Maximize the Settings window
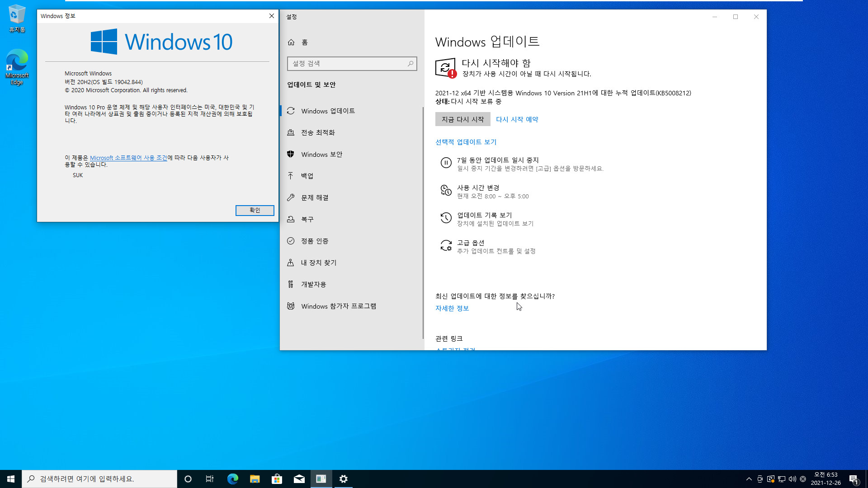Image resolution: width=868 pixels, height=488 pixels. pos(736,17)
